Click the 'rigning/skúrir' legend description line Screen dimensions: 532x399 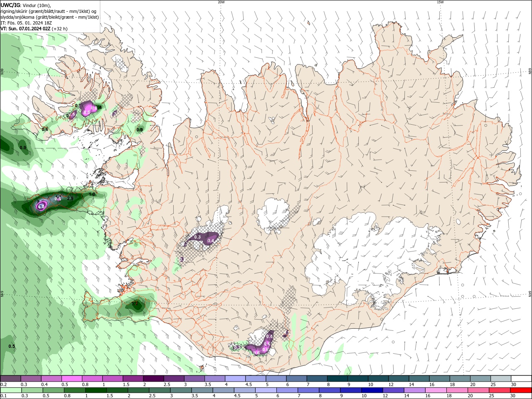49,11
